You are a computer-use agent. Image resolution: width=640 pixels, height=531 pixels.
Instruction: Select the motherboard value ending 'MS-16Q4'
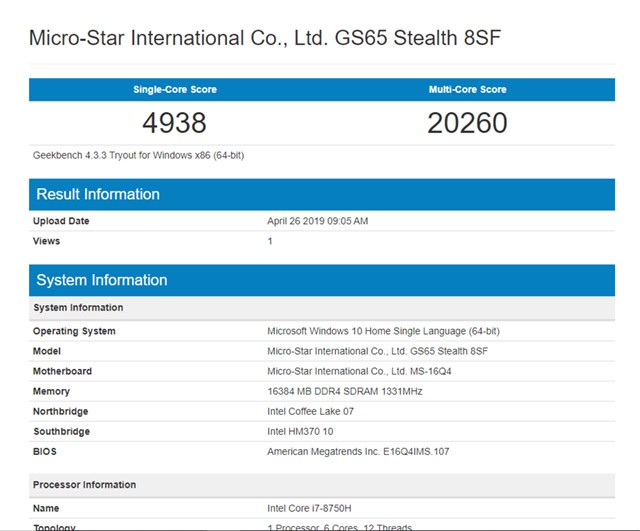click(359, 371)
